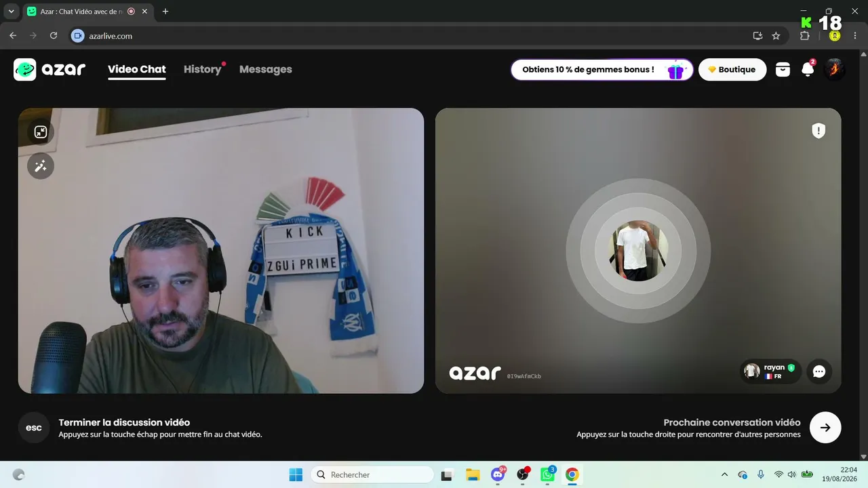Open Discord from the taskbar

498,475
